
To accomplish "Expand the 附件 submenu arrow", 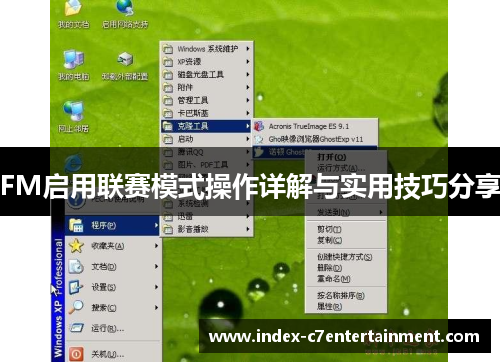I will pyautogui.click(x=248, y=87).
